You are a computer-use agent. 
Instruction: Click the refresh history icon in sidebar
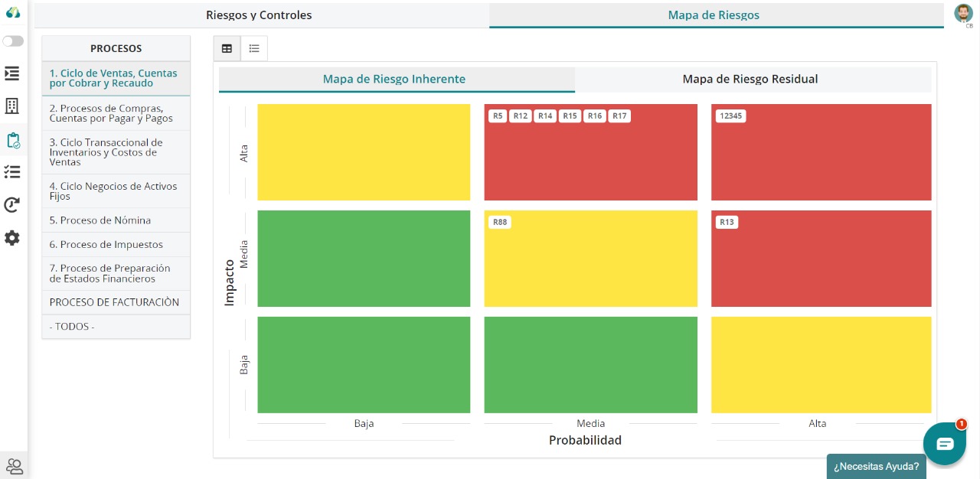pos(12,204)
